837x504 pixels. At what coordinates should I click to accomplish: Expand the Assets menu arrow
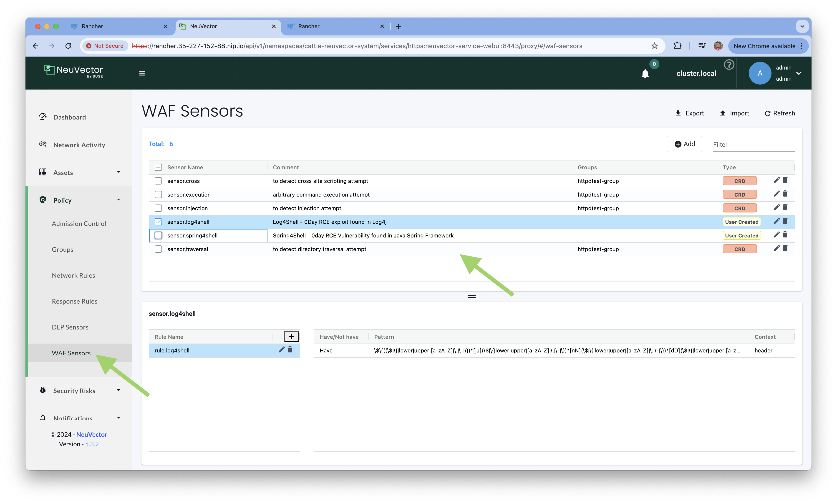[118, 172]
